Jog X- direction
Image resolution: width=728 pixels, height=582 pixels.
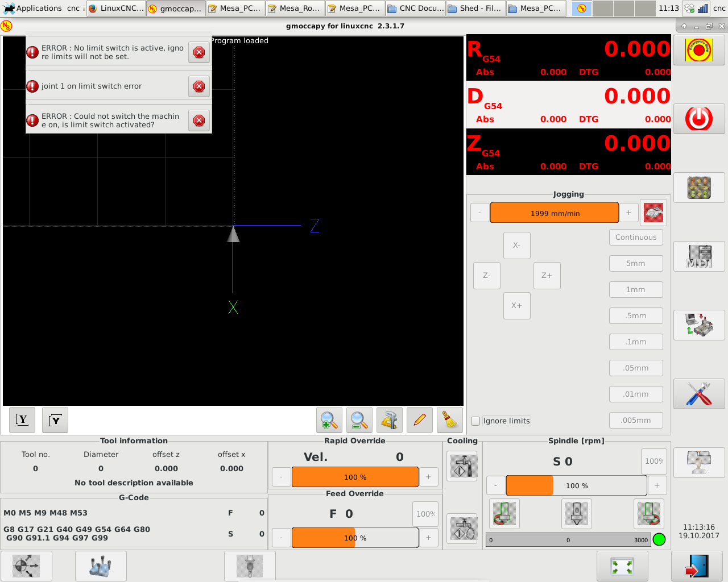point(517,246)
